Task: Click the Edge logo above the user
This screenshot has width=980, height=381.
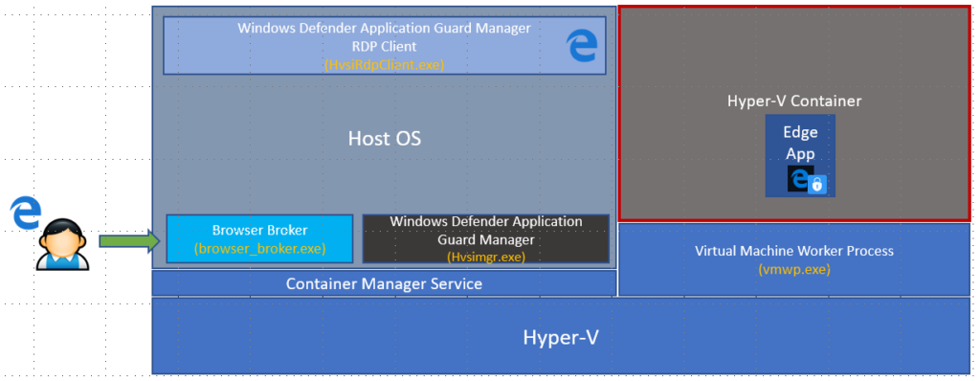Action: (x=26, y=213)
